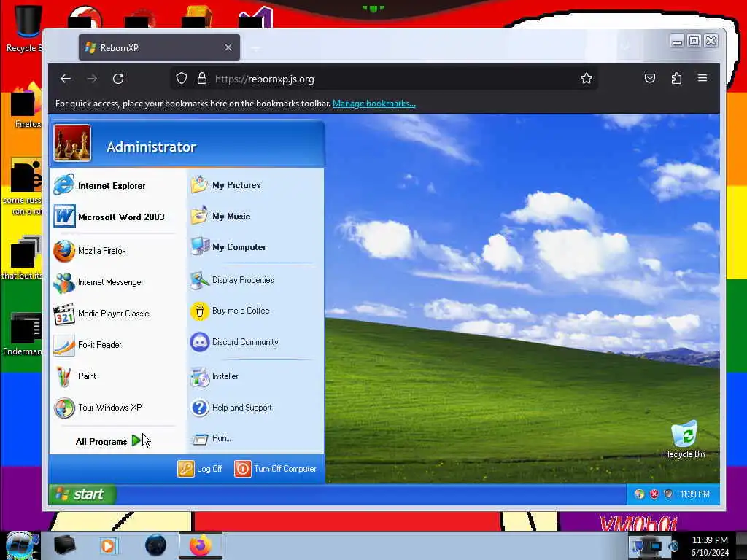Click the Log Off button
The image size is (747, 560).
point(200,469)
